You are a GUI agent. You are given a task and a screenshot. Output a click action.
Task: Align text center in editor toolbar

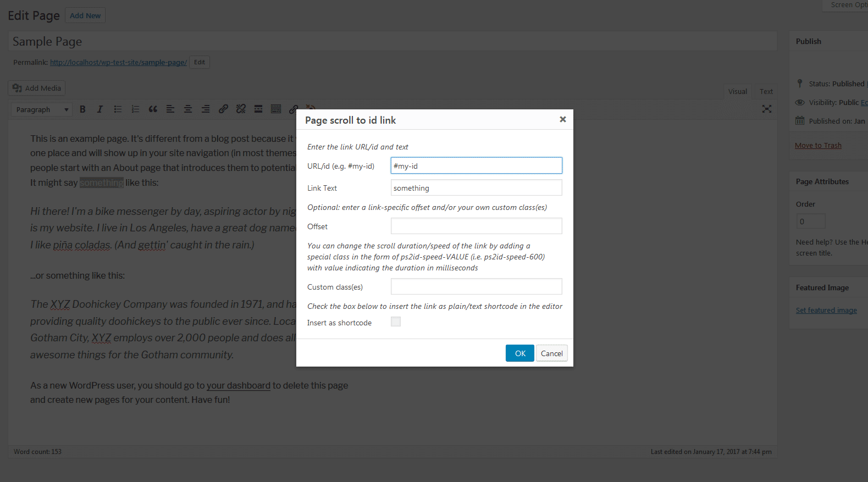click(188, 109)
